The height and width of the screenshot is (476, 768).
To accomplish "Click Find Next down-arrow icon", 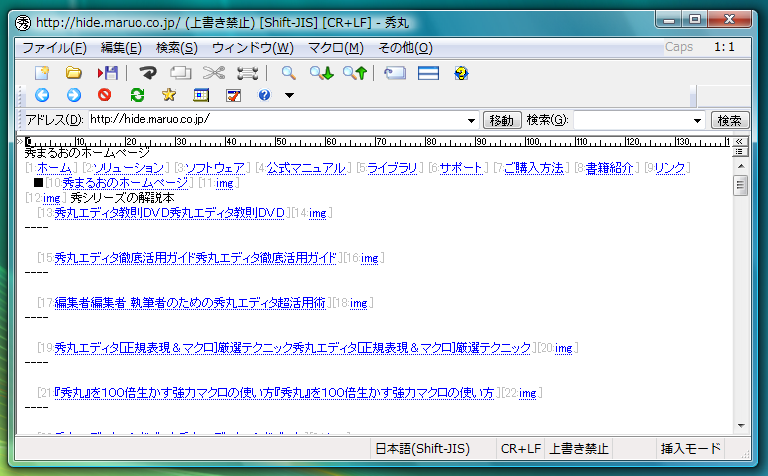I will tap(322, 73).
